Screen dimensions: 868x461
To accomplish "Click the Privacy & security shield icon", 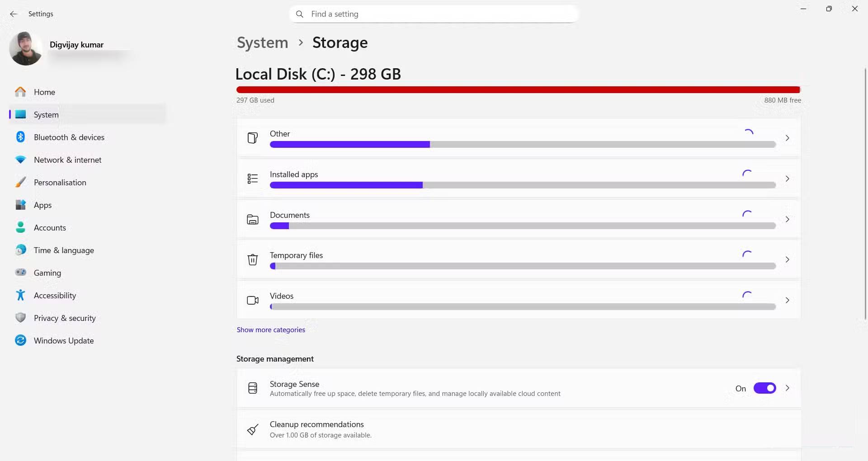I will (x=20, y=318).
